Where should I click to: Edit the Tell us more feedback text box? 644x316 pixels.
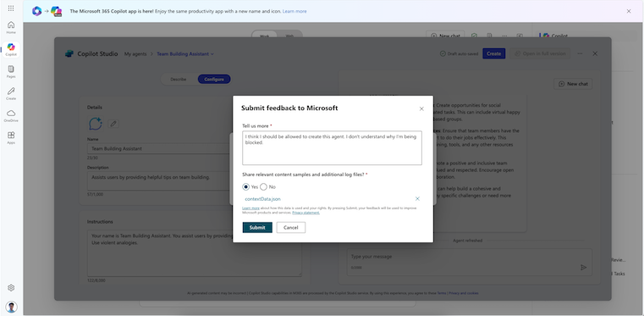point(332,148)
